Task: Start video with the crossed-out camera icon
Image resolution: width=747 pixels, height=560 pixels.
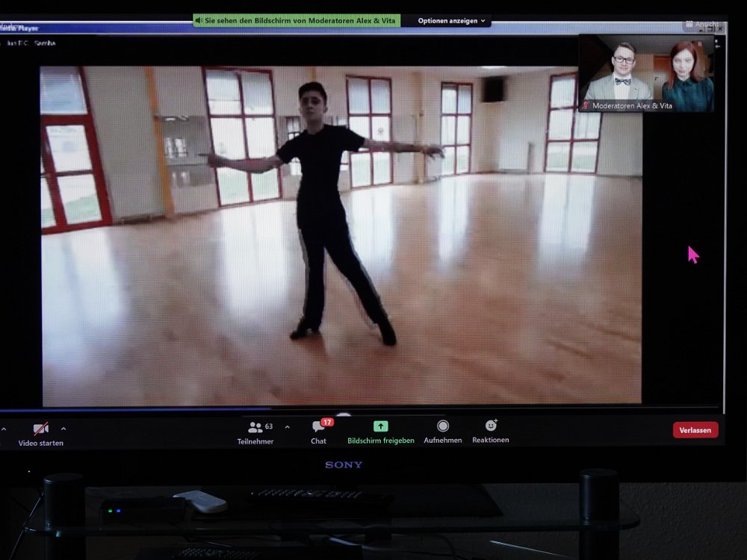Action: point(41,429)
